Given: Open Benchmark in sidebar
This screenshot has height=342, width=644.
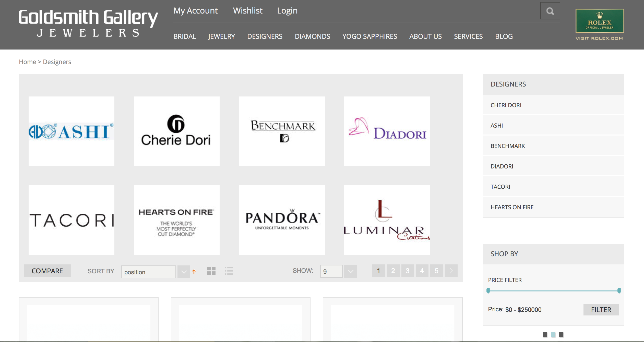Looking at the screenshot, I should coord(553,146).
